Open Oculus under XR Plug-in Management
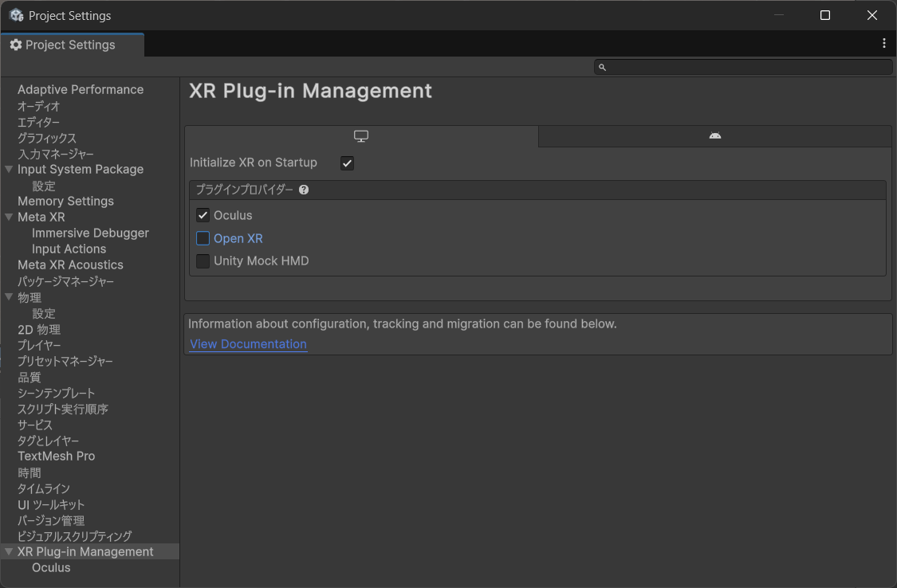This screenshot has height=588, width=897. pos(52,568)
